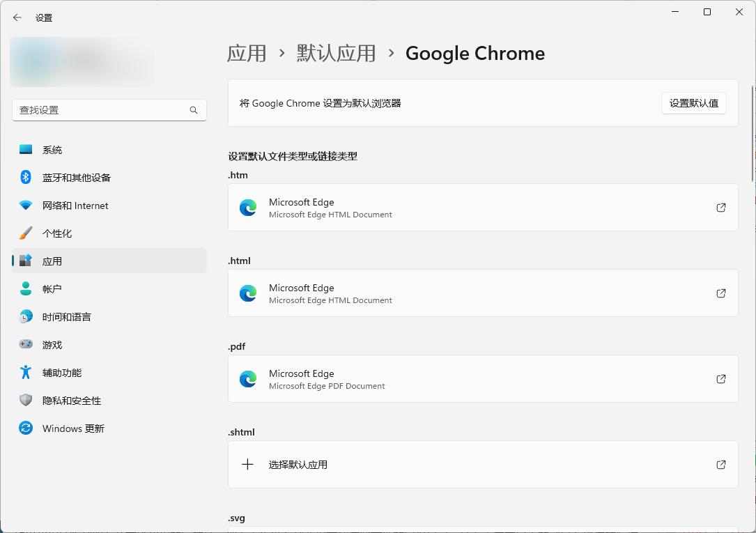Click the 网络和 Internet Wi-Fi icon
The image size is (756, 533).
point(25,206)
